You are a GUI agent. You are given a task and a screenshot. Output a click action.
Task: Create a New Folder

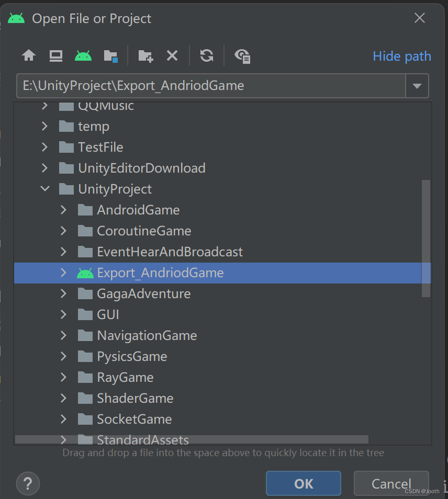pyautogui.click(x=144, y=55)
